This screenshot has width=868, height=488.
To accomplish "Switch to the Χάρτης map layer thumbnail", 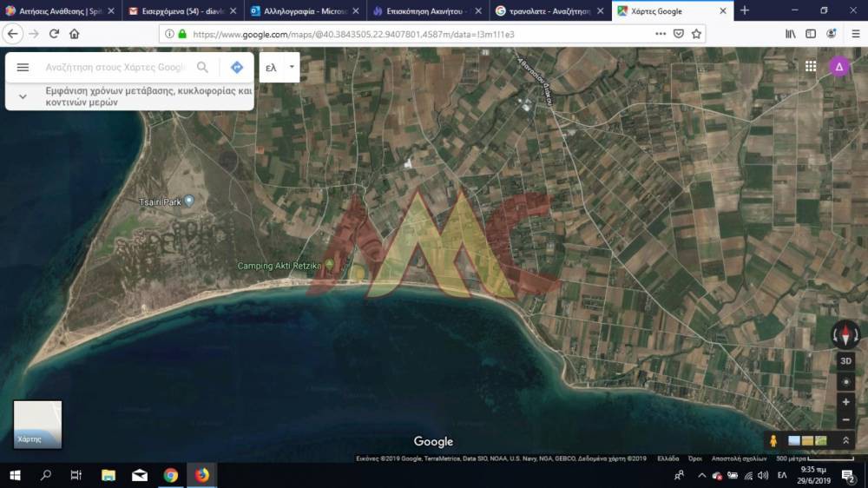I will 37,425.
